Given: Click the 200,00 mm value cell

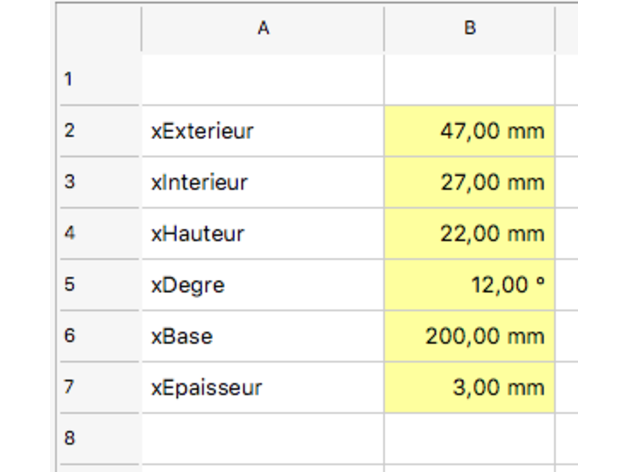Looking at the screenshot, I should (469, 336).
